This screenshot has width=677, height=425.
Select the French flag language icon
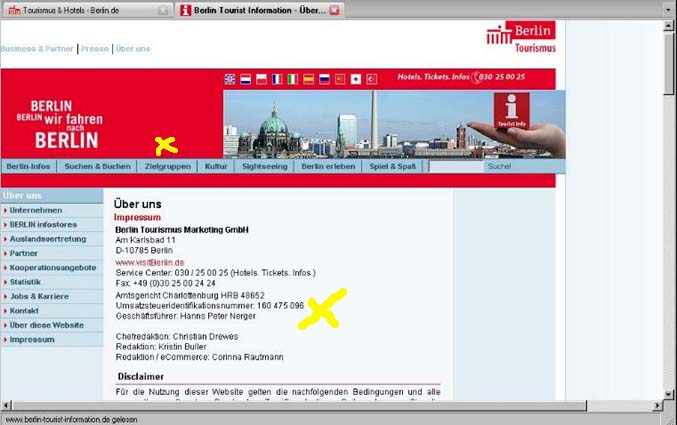pyautogui.click(x=277, y=78)
